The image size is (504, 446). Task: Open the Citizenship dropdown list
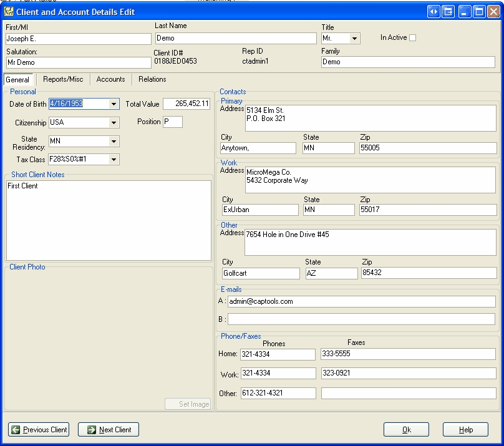point(114,123)
